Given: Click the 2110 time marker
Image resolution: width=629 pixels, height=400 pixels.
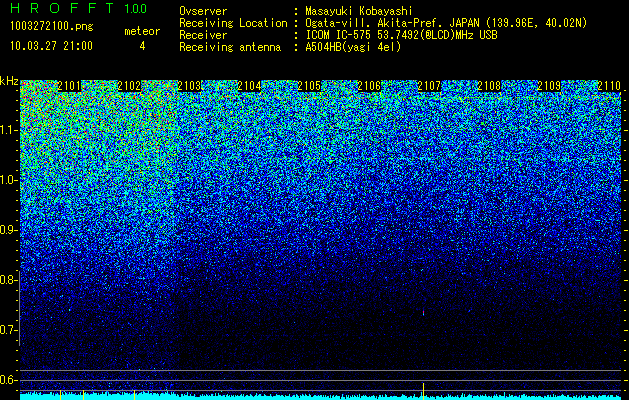Looking at the screenshot, I should 609,86.
